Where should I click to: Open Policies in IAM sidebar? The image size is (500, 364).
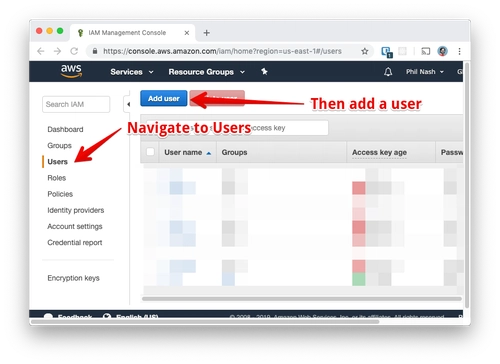tap(60, 194)
